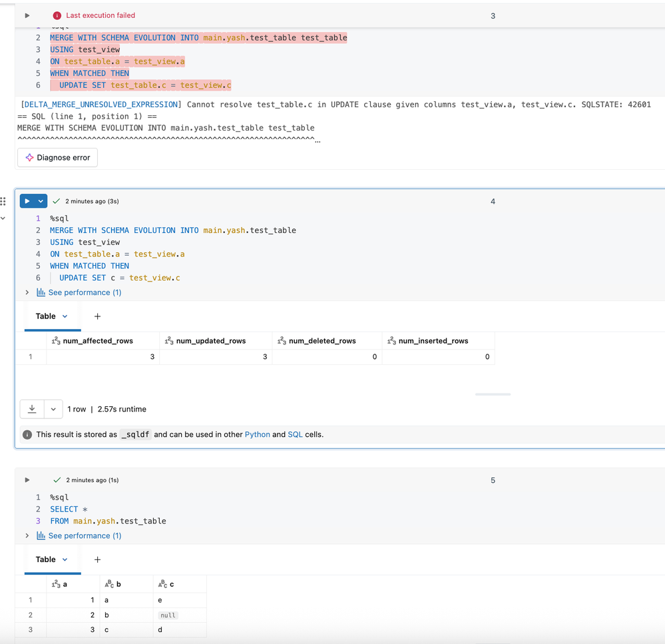Collapse the cell using the left margin chevron
The image size is (665, 644).
tap(3, 216)
